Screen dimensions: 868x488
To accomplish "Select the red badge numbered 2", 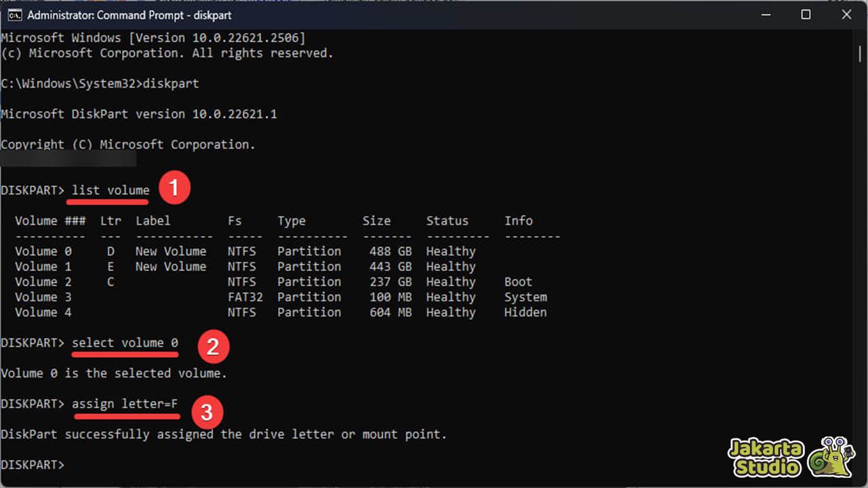I will point(214,347).
